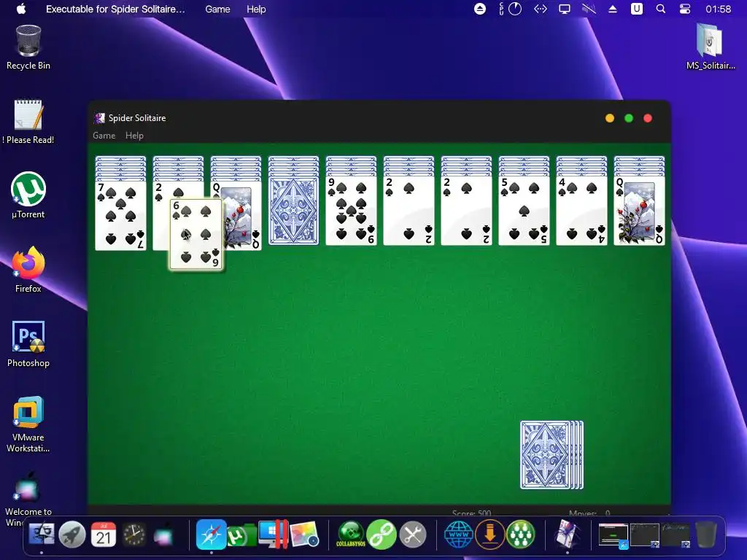
Task: Click the circled eject icon in menu bar
Action: (480, 9)
